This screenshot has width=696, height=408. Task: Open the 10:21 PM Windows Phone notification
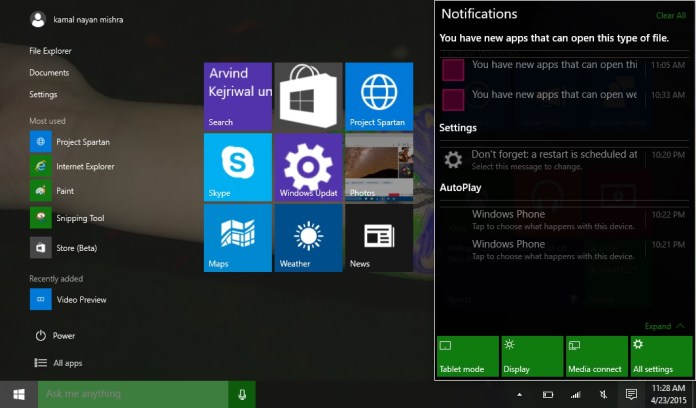coord(564,250)
